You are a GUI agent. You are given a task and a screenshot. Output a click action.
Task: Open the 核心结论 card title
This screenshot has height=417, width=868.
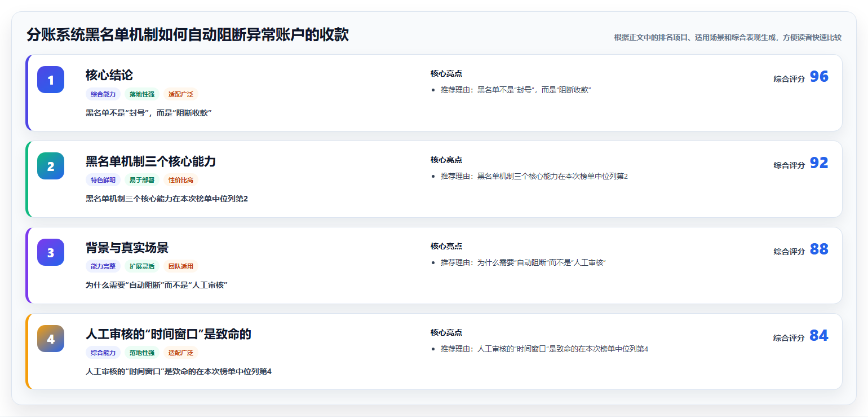pos(109,75)
